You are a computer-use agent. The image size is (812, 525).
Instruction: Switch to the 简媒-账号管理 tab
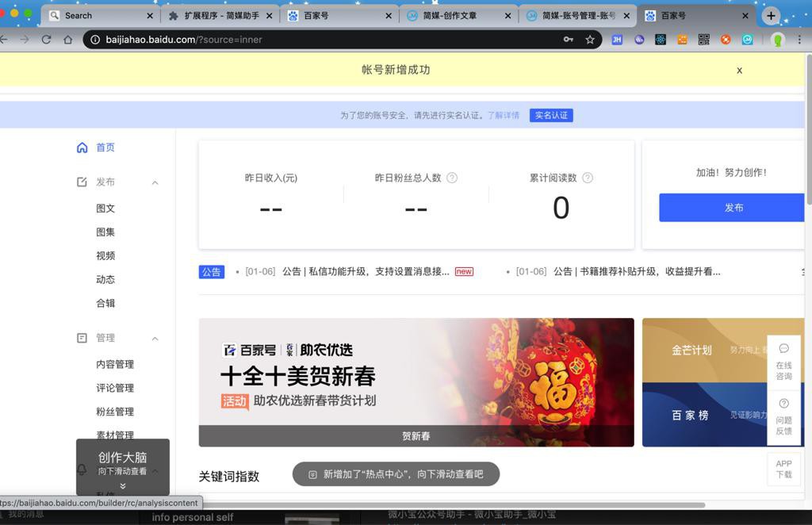578,16
